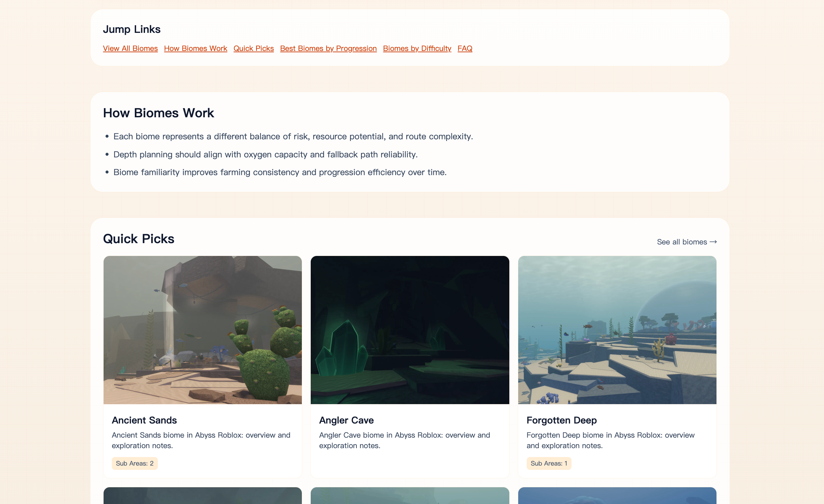Screen dimensions: 824x504
Task: Open the View All Biomes jump link
Action: (130, 49)
